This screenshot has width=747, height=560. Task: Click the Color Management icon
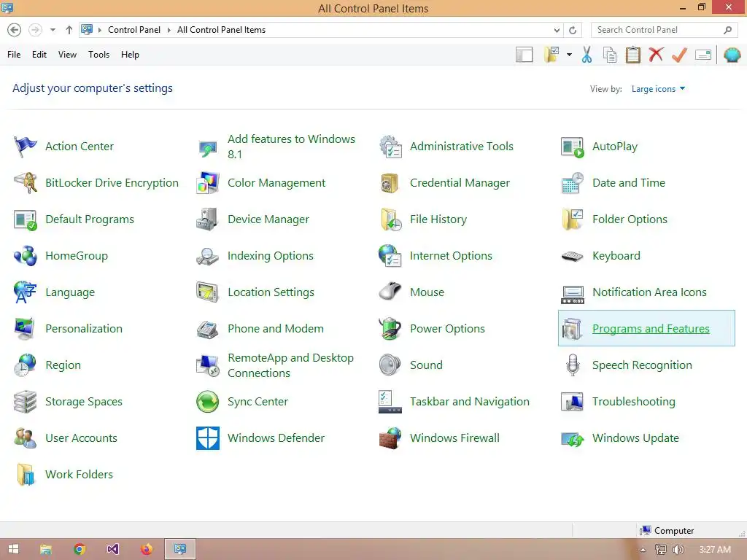click(208, 183)
